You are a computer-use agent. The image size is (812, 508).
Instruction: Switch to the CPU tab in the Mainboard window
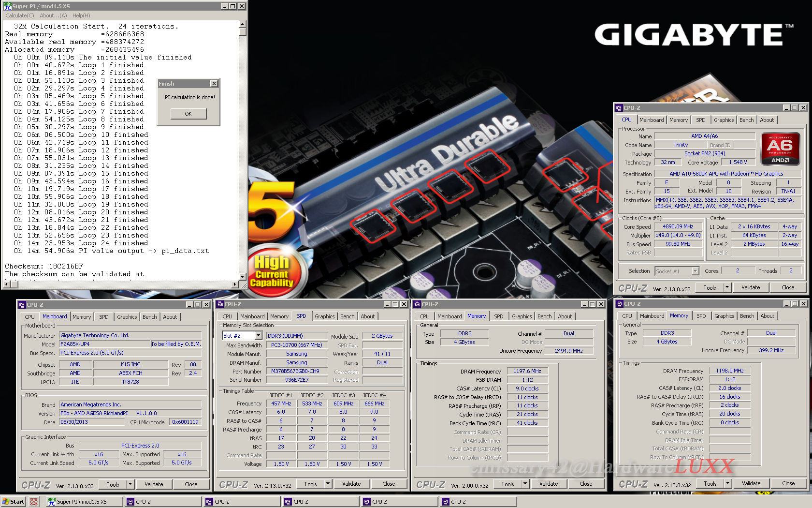29,317
